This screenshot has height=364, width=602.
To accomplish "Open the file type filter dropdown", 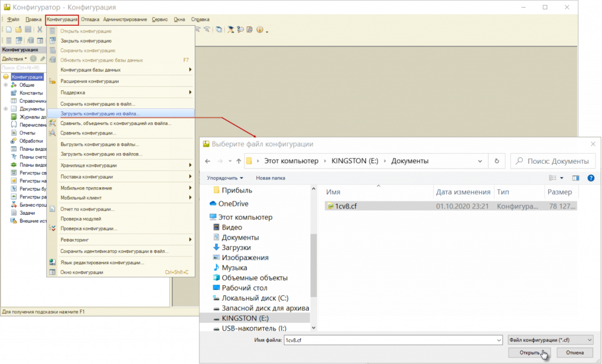I will [x=550, y=340].
